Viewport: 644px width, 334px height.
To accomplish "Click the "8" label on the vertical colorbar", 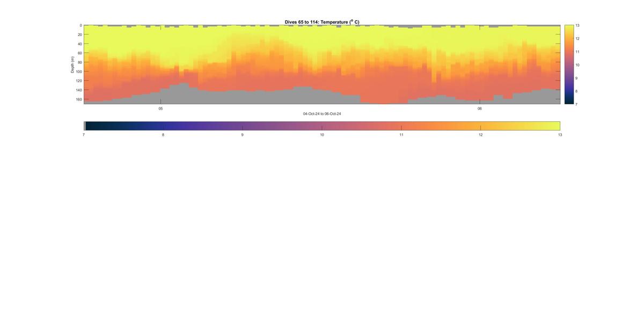I will click(576, 91).
